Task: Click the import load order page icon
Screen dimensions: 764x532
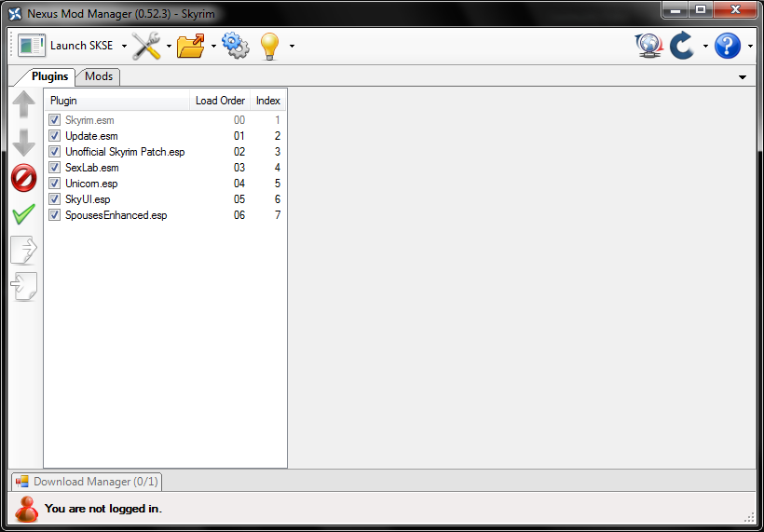Action: (24, 286)
